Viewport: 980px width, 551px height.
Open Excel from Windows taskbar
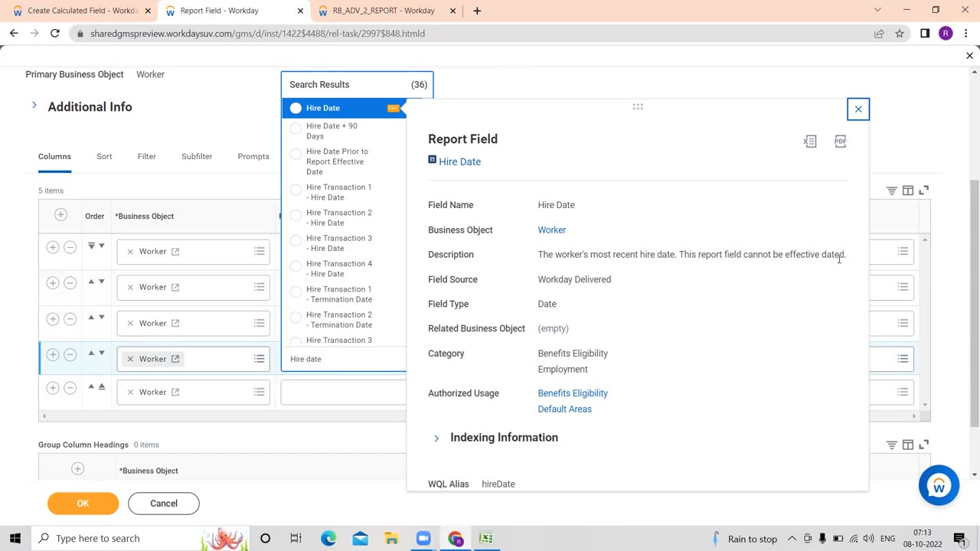(x=485, y=538)
